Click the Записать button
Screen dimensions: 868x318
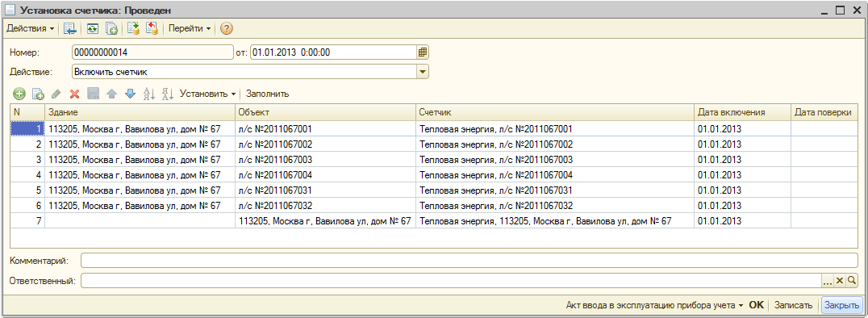[793, 305]
